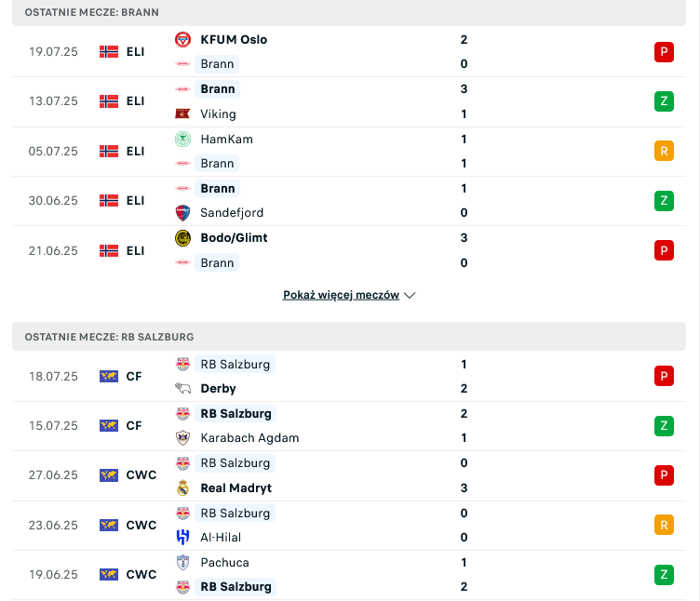Select 'Ostatnie mecze: RB Salzburg' section header

(349, 337)
